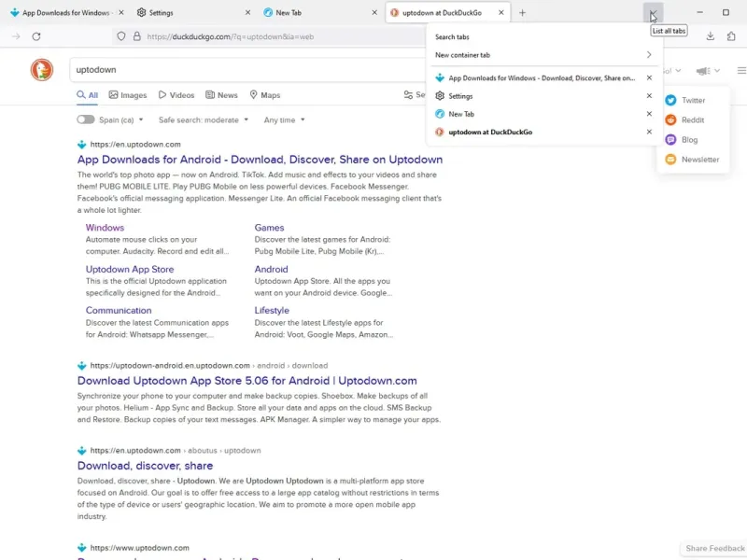Open the Reddit link icon
The image size is (747, 560).
[x=670, y=120]
